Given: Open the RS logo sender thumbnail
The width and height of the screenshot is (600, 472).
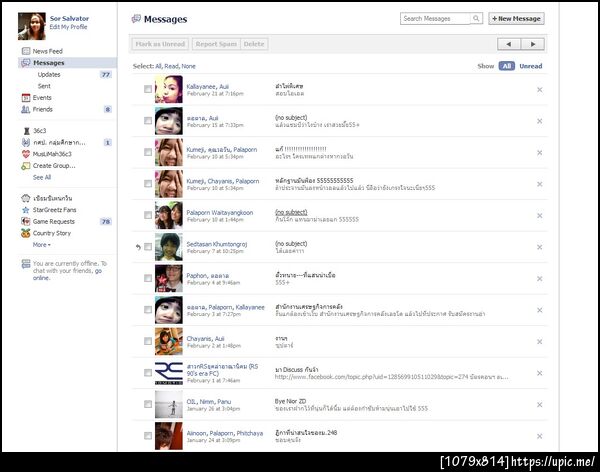Looking at the screenshot, I should 169,373.
